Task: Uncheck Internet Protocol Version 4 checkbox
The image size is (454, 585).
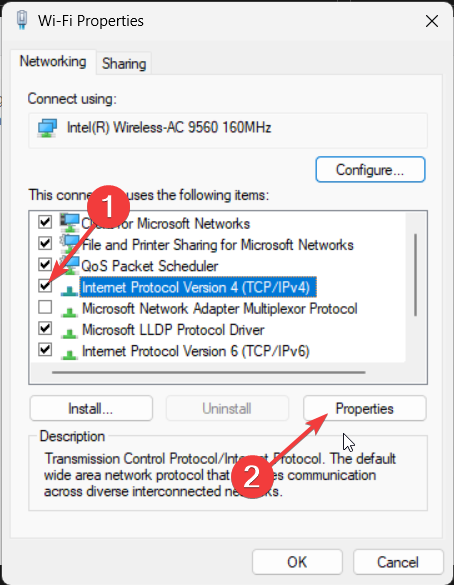Action: click(x=45, y=286)
